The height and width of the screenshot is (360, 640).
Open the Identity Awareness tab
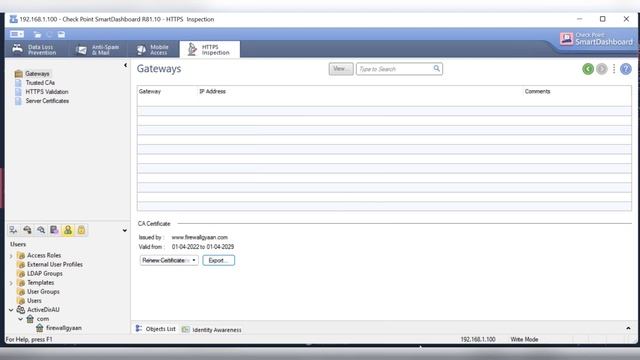[211, 329]
